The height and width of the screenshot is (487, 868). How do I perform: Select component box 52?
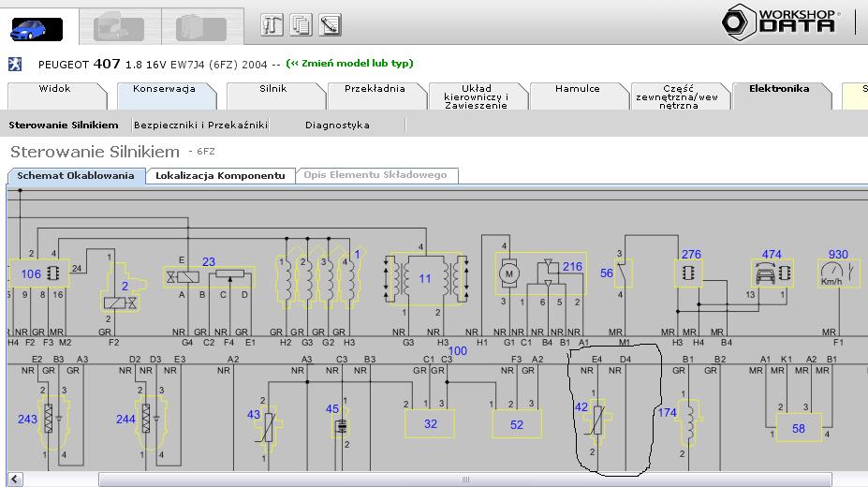tap(517, 424)
